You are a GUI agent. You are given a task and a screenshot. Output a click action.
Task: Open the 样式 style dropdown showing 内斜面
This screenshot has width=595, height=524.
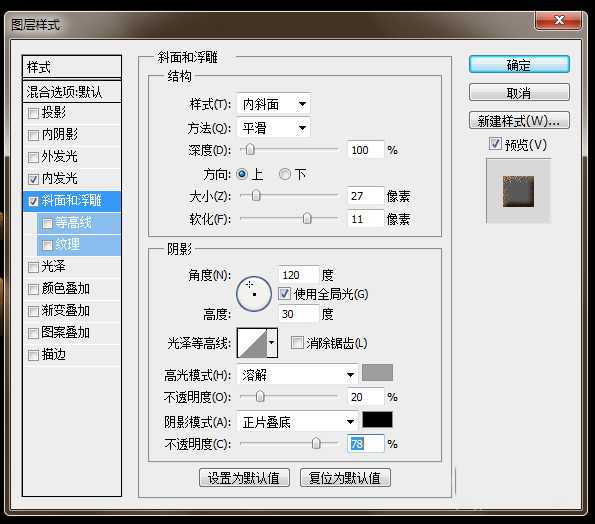point(273,104)
